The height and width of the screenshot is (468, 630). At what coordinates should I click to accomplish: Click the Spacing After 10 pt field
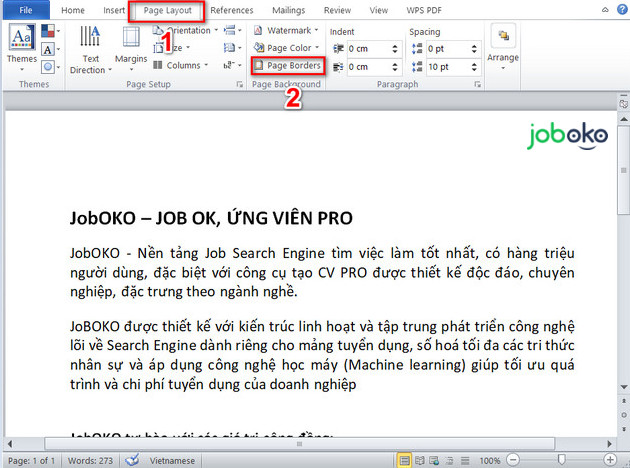coord(447,67)
